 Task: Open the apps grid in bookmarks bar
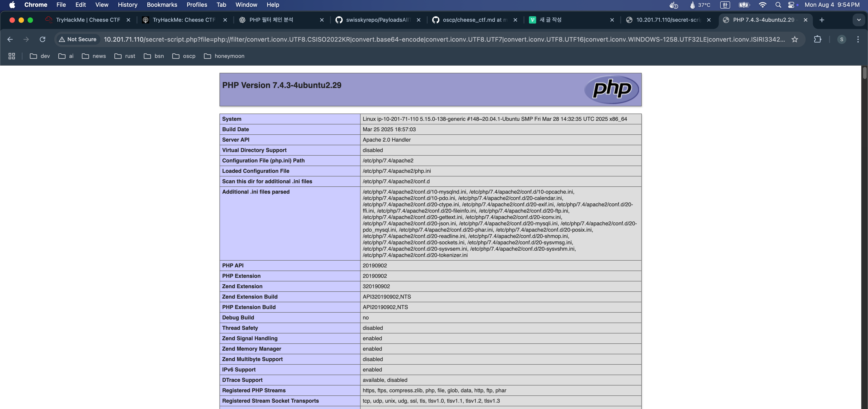12,56
